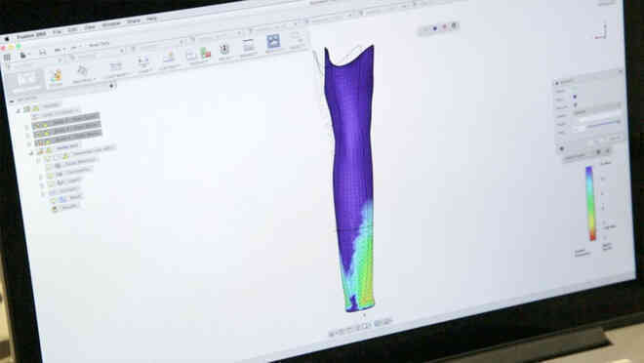
Task: Click the dark figure icon in the toolbar
Action: click(224, 49)
